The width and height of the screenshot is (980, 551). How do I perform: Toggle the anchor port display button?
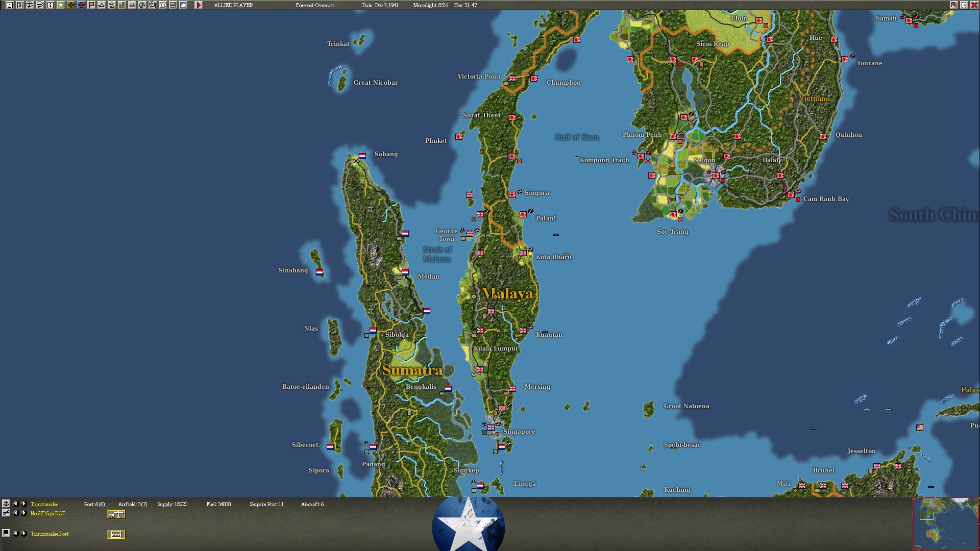(6, 504)
